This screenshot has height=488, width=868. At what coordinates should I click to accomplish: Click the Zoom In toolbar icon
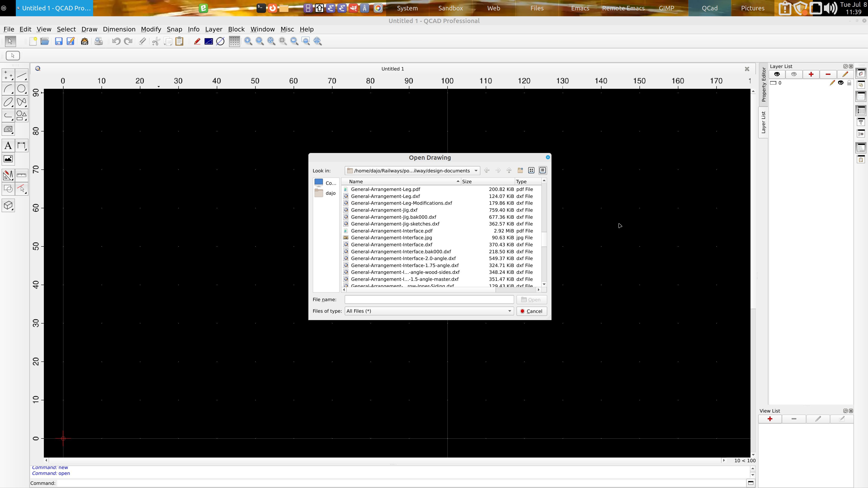pyautogui.click(x=248, y=41)
